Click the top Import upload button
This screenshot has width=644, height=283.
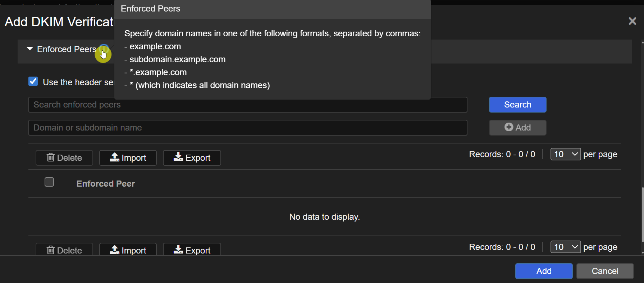(x=128, y=158)
